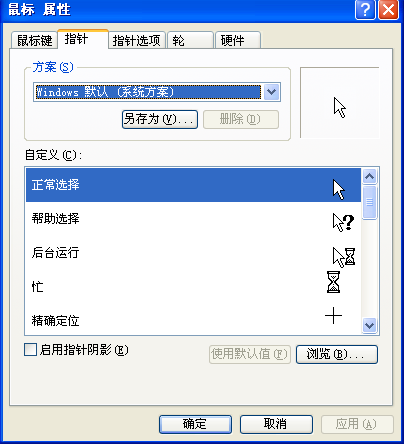Enable the 启用指针阴影 checkbox

click(x=30, y=350)
